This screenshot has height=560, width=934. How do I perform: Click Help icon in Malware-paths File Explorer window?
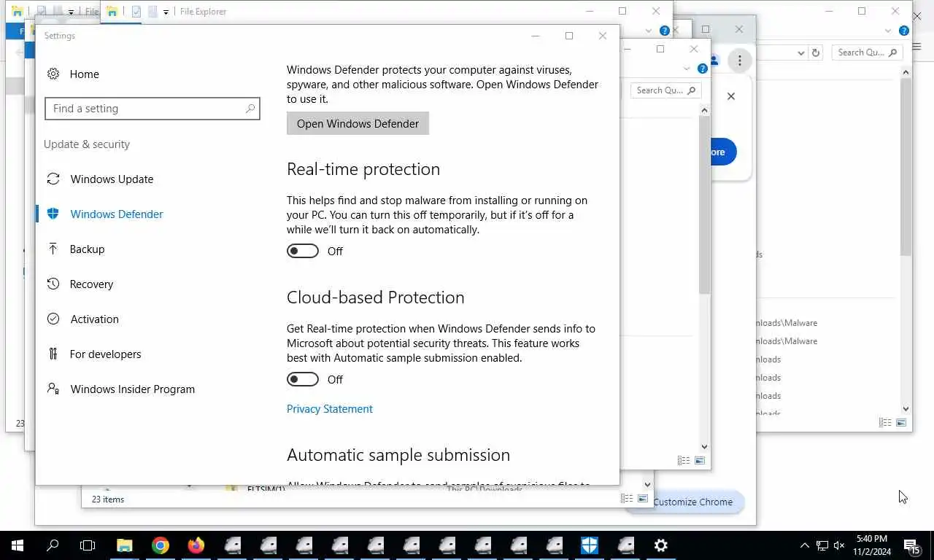pos(903,31)
